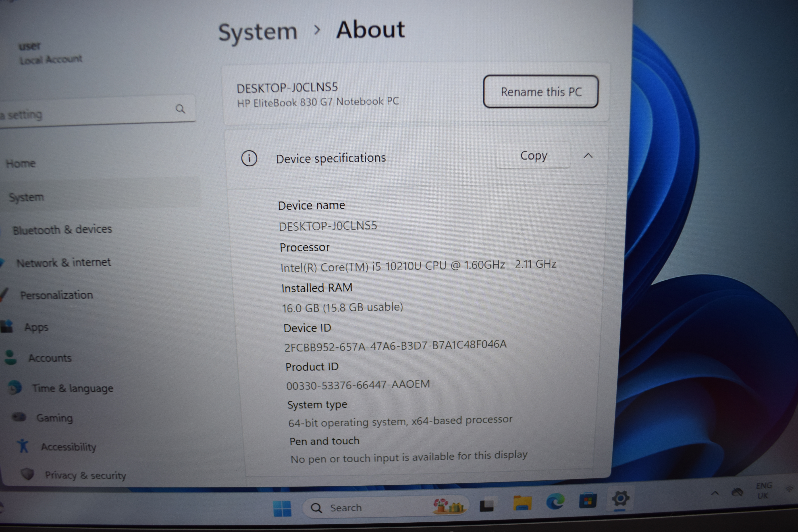
Task: Click the Accounts person icon
Action: tap(11, 358)
